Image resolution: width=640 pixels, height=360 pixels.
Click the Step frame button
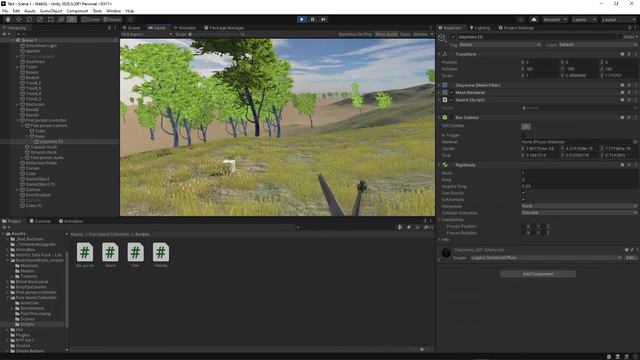pyautogui.click(x=323, y=19)
